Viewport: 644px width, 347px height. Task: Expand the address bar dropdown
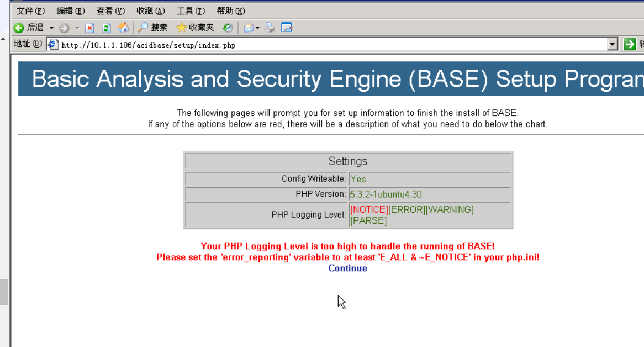(x=613, y=44)
